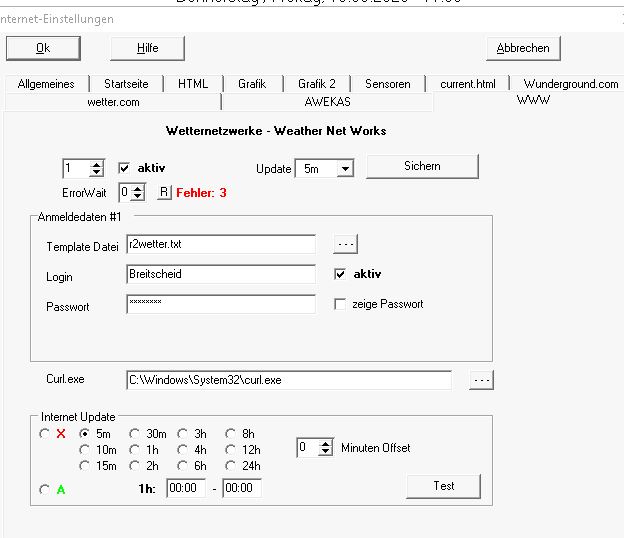
Task: Uncheck the aktiv checkbox next to Login
Action: tap(341, 274)
